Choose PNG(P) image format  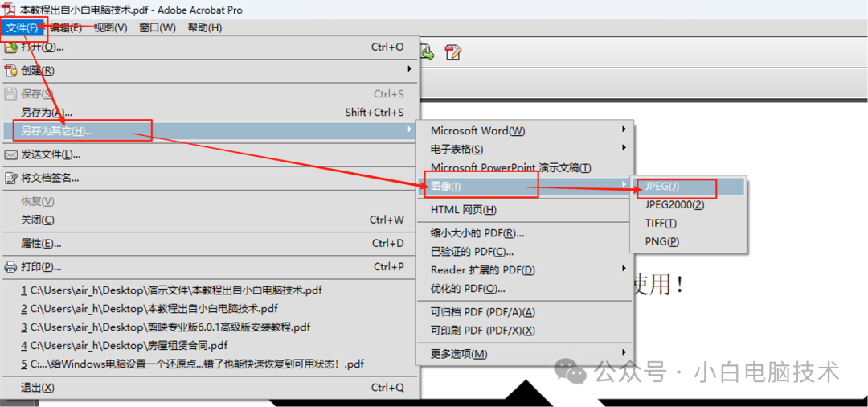[x=689, y=241]
